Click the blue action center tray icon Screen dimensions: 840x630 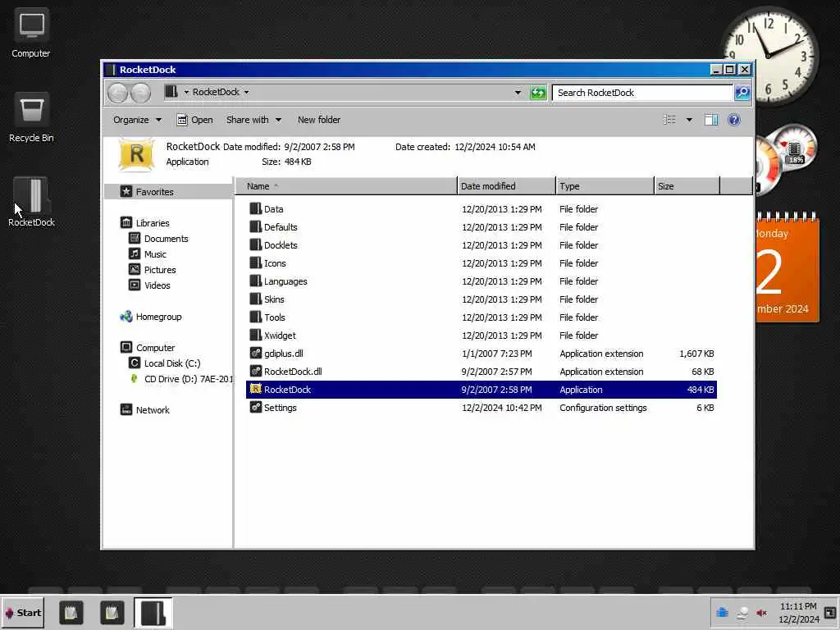click(x=722, y=612)
